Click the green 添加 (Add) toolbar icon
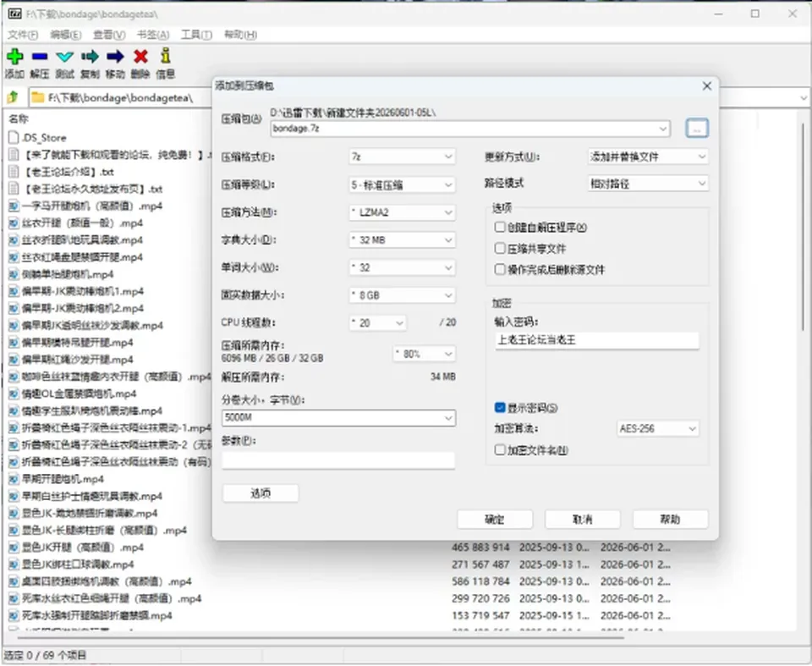The image size is (812, 666). pyautogui.click(x=14, y=56)
